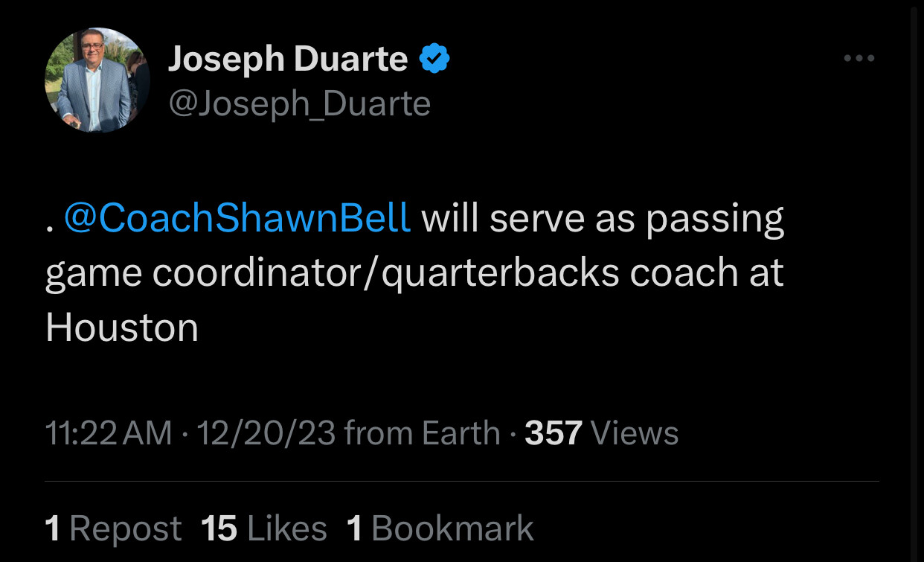Open the 357 Views analytics
The image size is (924, 562).
tap(602, 433)
